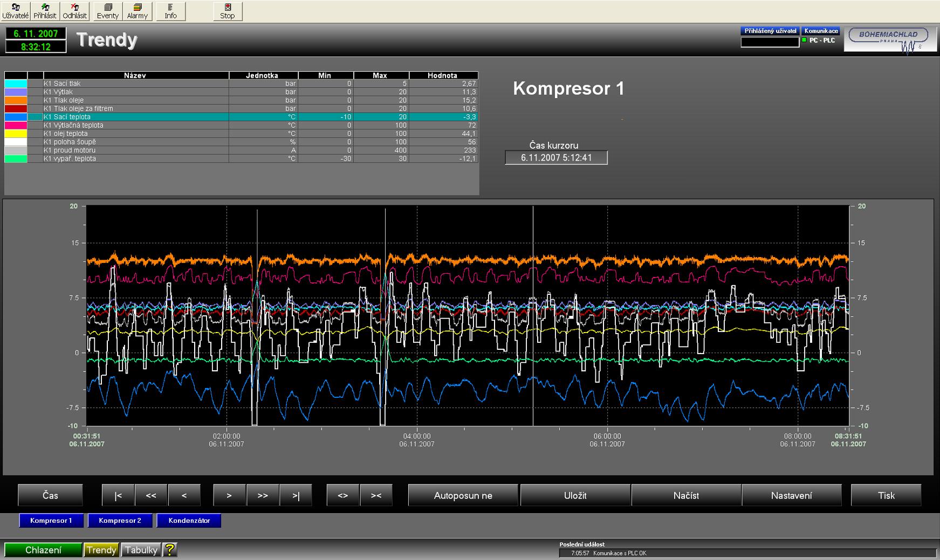Screen dimensions: 940x560
Task: Click the Uložit save button
Action: pos(575,495)
